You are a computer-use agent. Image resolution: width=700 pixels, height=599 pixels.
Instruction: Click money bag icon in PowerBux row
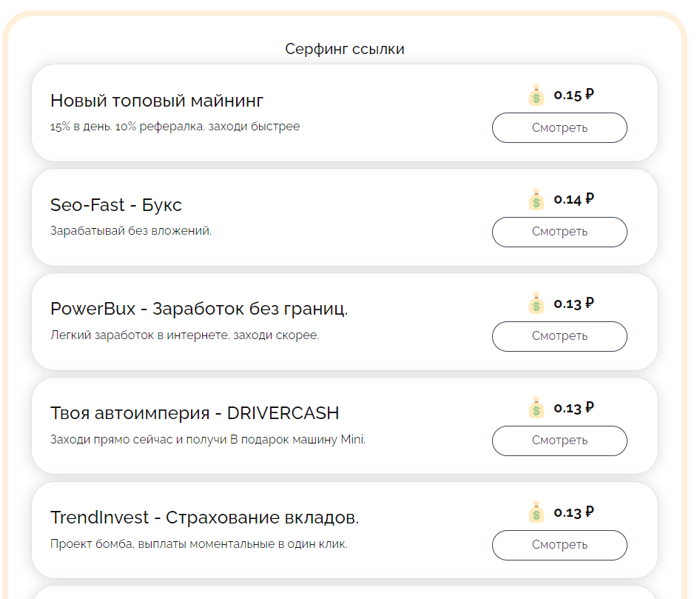click(536, 304)
